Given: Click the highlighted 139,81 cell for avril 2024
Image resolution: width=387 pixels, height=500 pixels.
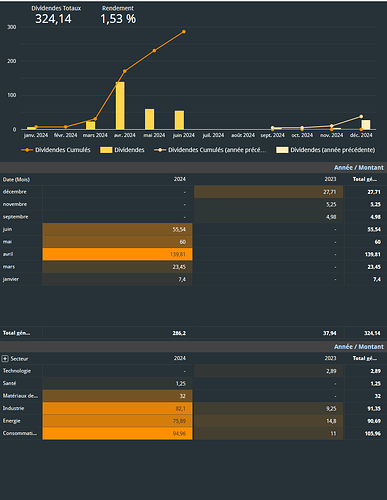Looking at the screenshot, I should coord(117,254).
